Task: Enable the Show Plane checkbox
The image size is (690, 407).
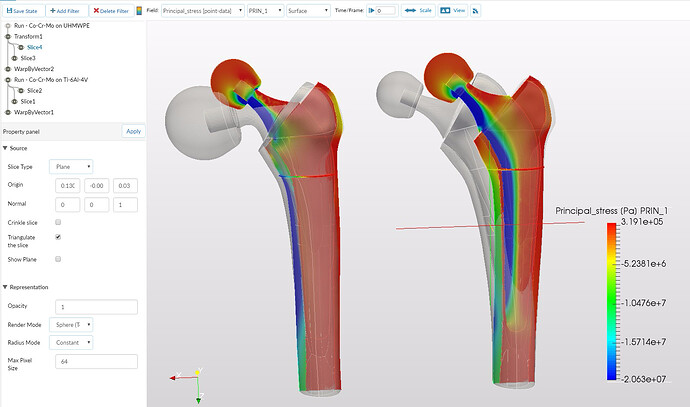Action: (58, 259)
